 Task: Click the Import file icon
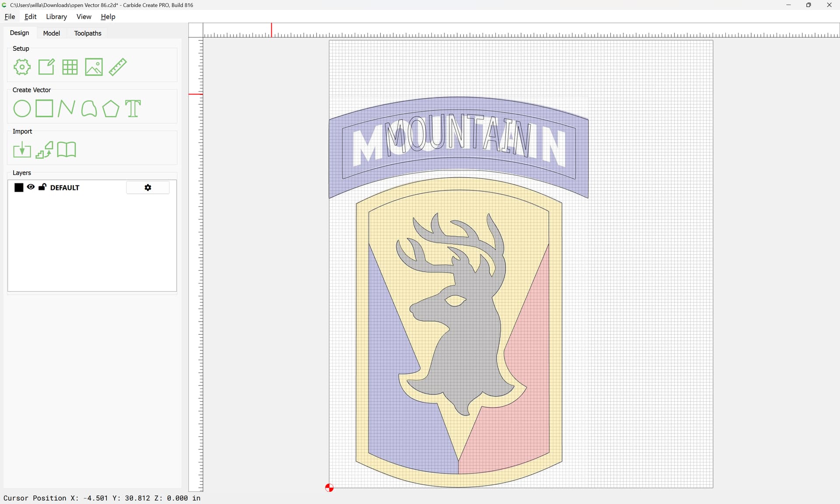[22, 150]
